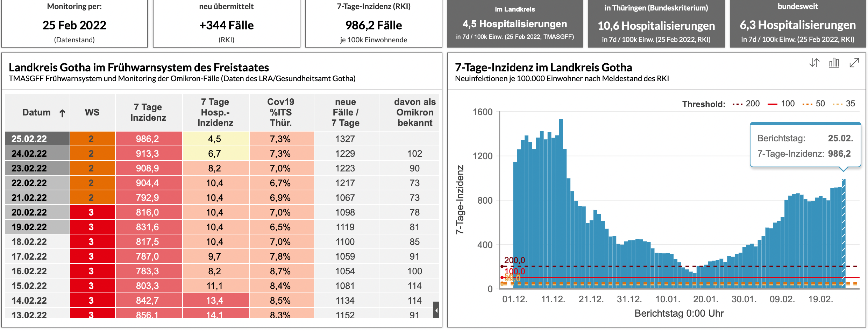Image resolution: width=868 pixels, height=331 pixels.
Task: Click the 14.02.22 date cell
Action: coord(38,300)
